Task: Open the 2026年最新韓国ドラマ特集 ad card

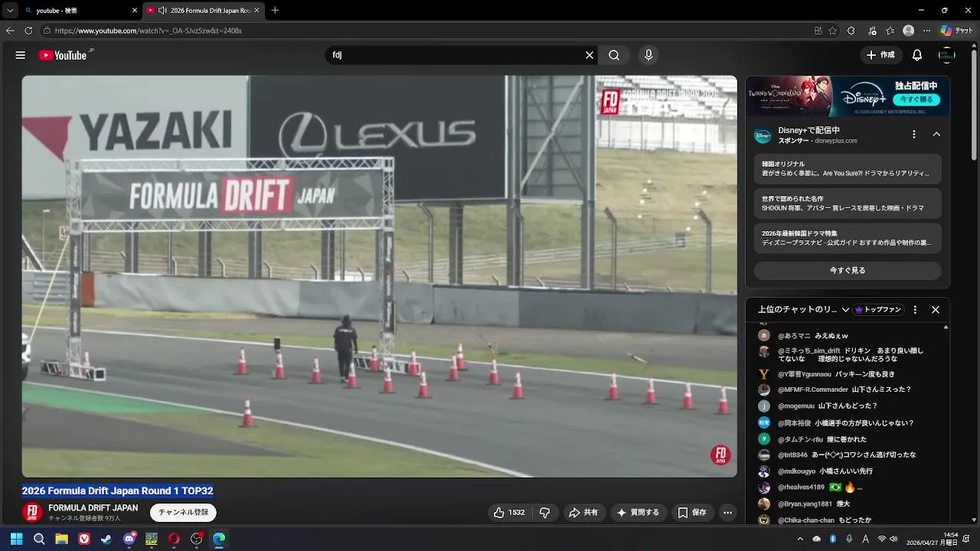Action: [848, 238]
